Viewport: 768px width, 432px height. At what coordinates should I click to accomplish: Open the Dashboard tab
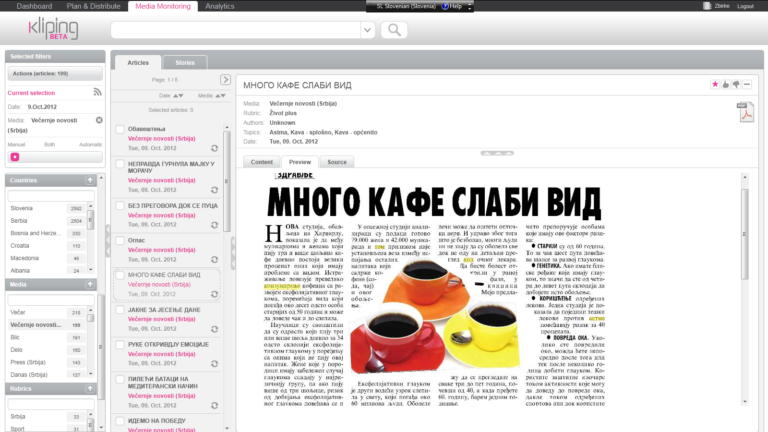click(34, 6)
